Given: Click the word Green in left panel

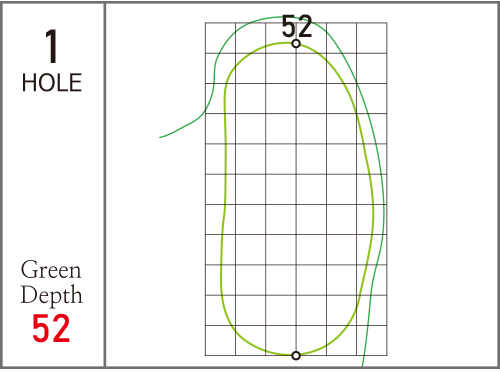Looking at the screenshot, I should [51, 270].
